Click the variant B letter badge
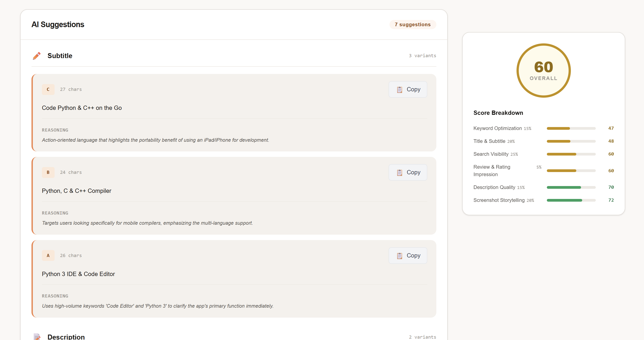 coord(48,172)
